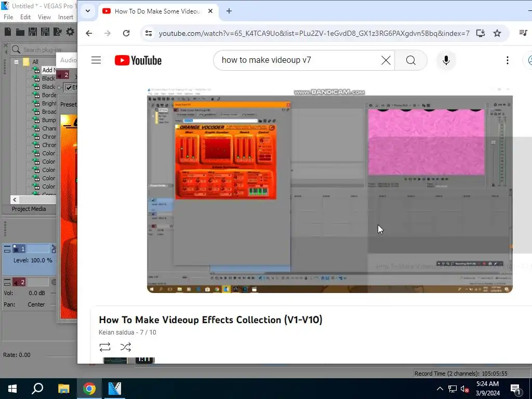Switch to Project Media tab

coord(29,209)
